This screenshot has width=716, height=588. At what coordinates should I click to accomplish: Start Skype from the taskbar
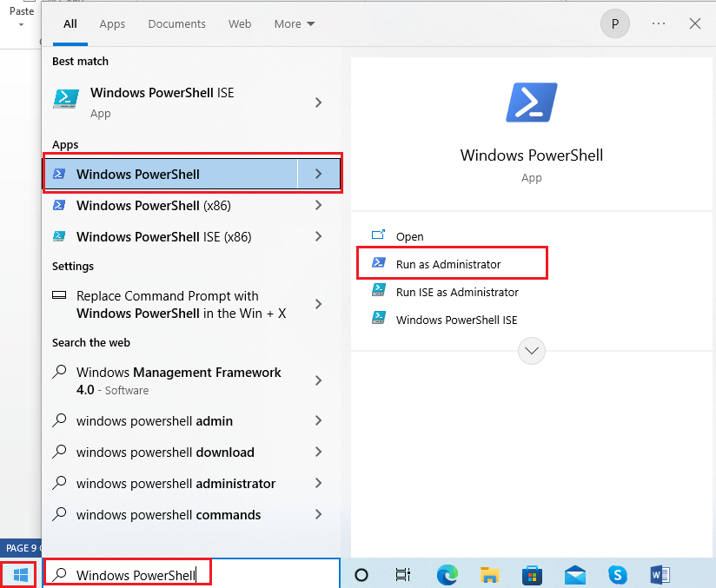(617, 574)
